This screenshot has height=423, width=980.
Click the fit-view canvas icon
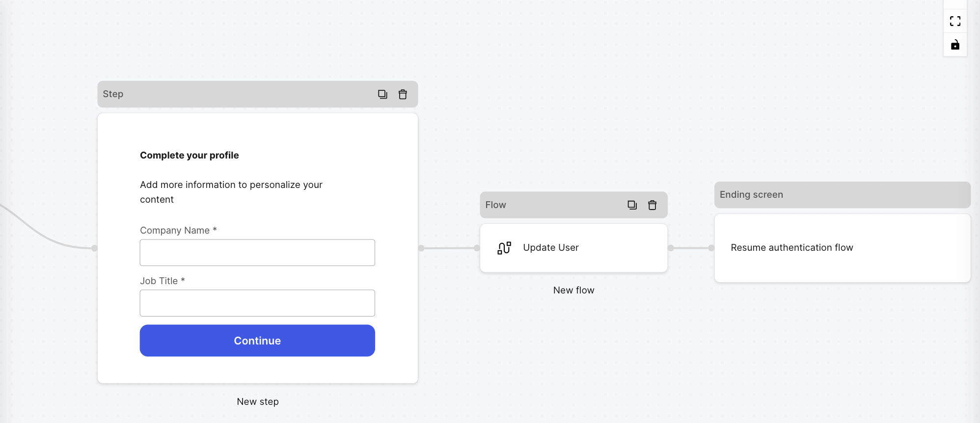tap(954, 21)
